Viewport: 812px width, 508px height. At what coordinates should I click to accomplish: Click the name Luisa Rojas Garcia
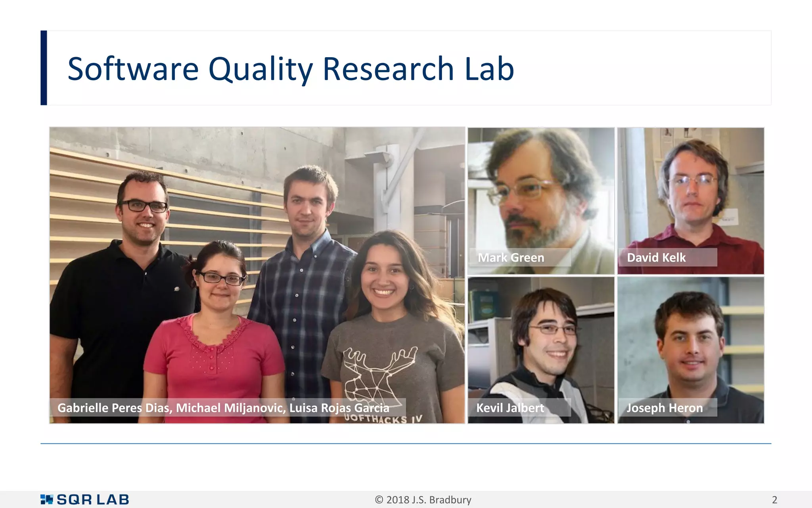pos(339,408)
